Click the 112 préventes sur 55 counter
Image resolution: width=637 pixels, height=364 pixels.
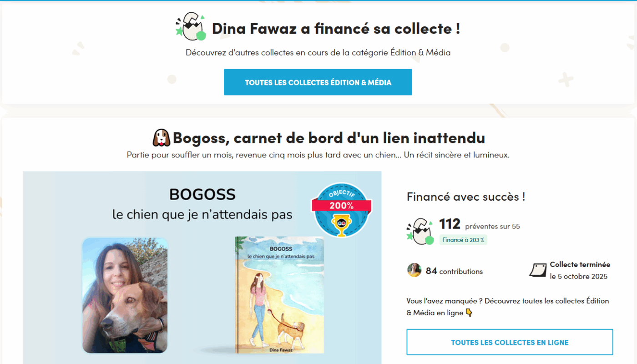click(479, 225)
